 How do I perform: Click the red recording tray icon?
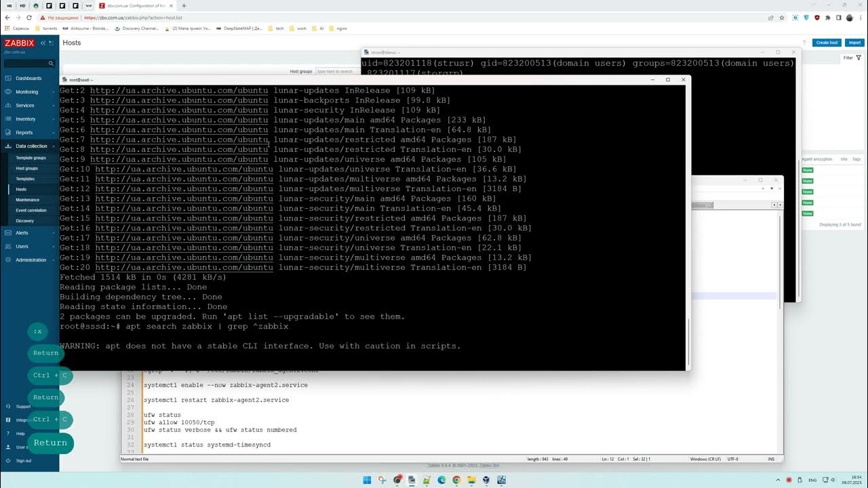(789, 480)
